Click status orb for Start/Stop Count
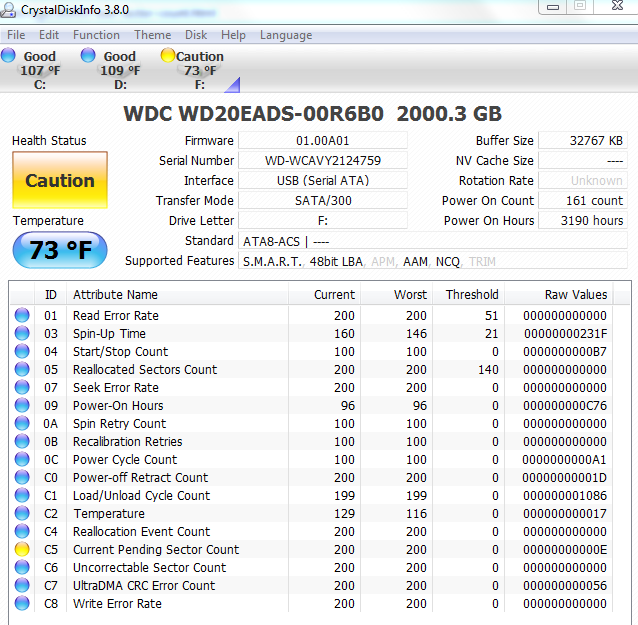This screenshot has width=638, height=625. 22,351
